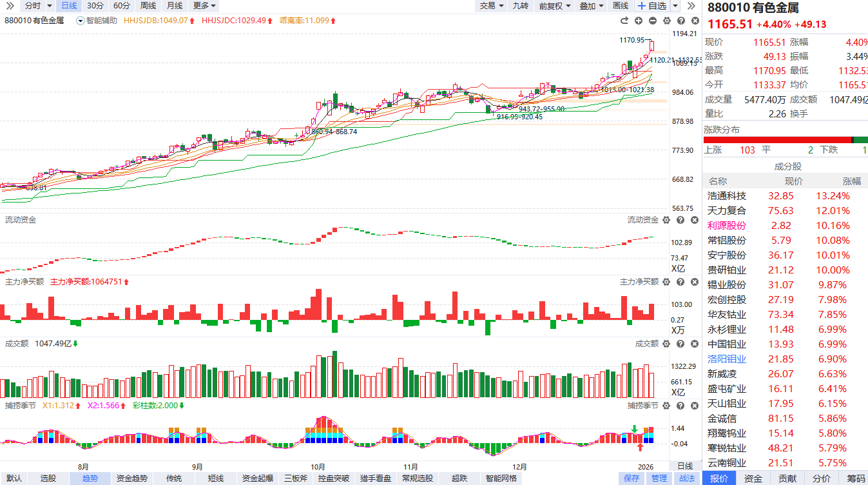Select 洛阳钼业 in the constituent list
868x485 pixels.
pyautogui.click(x=727, y=359)
